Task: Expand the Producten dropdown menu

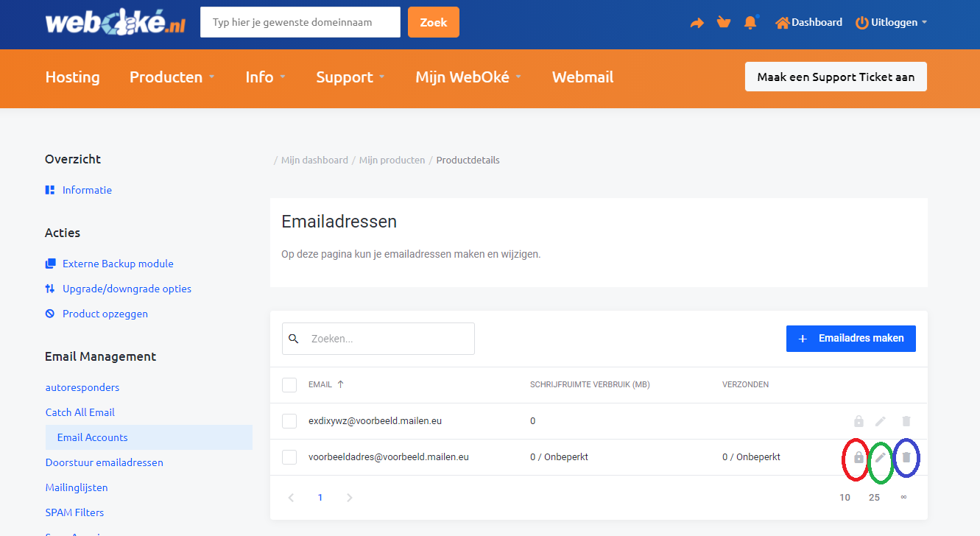Action: coord(172,77)
